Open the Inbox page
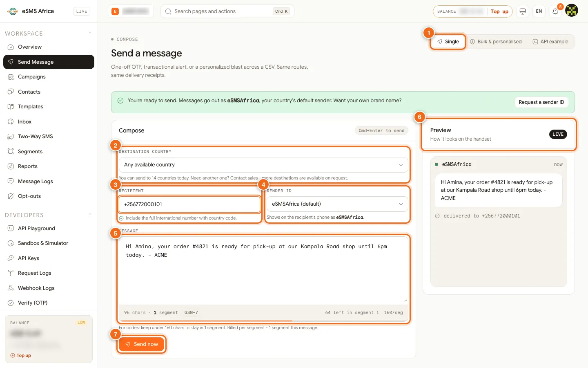The height and width of the screenshot is (368, 588). tap(49, 122)
